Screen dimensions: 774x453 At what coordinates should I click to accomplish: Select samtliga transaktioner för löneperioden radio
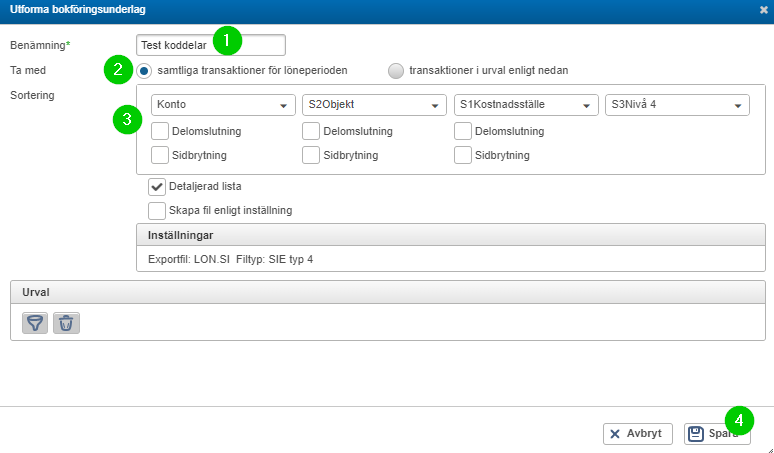[x=144, y=71]
